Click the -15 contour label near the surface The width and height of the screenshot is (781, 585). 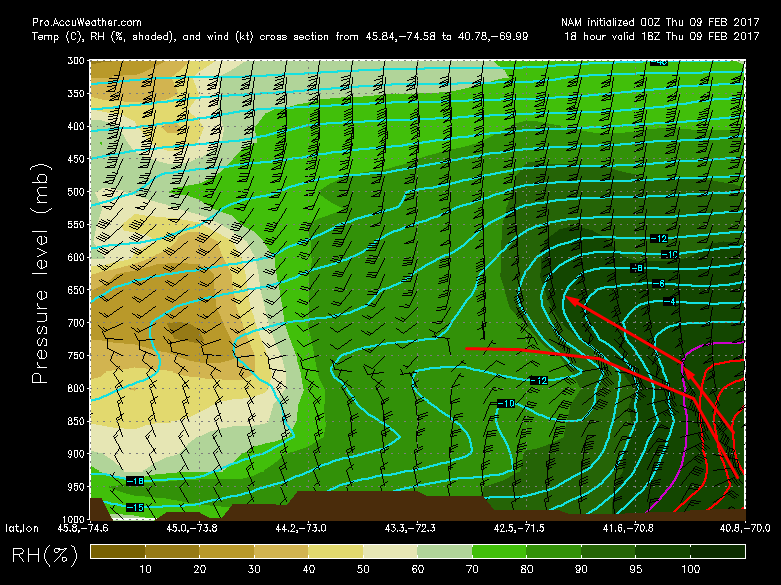click(137, 508)
